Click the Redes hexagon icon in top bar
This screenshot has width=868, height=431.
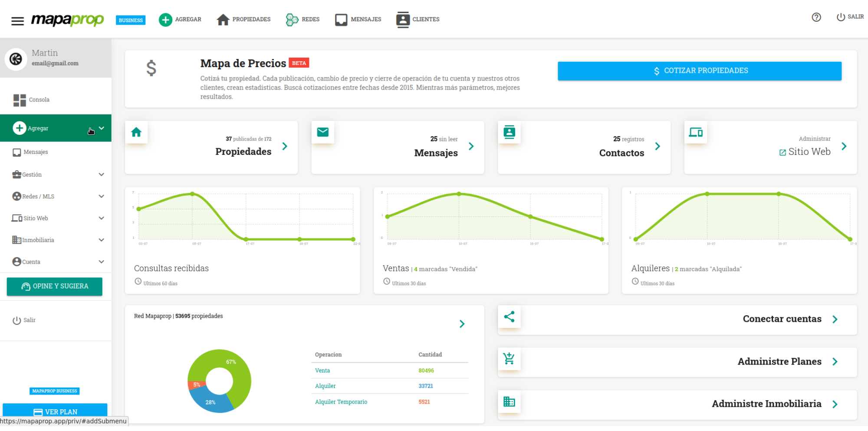pyautogui.click(x=292, y=20)
